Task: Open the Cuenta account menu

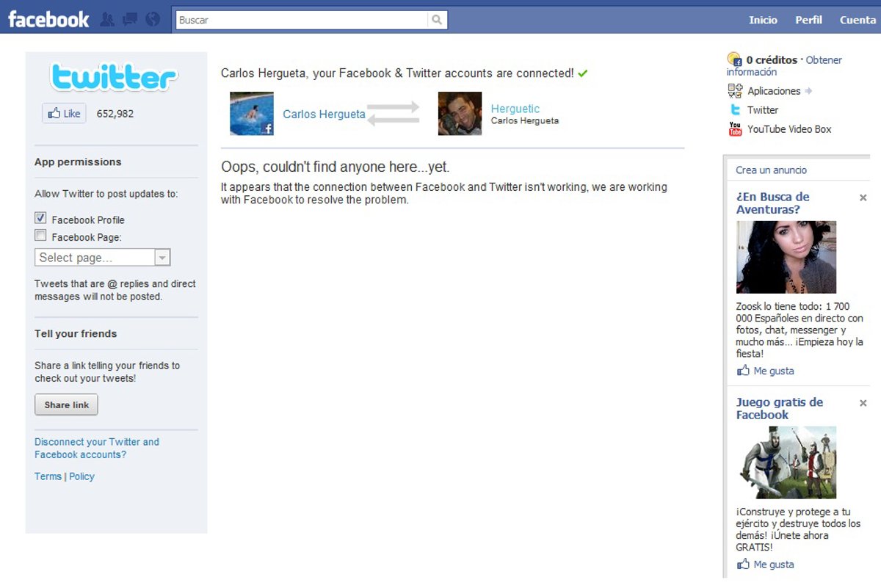Action: coord(857,20)
